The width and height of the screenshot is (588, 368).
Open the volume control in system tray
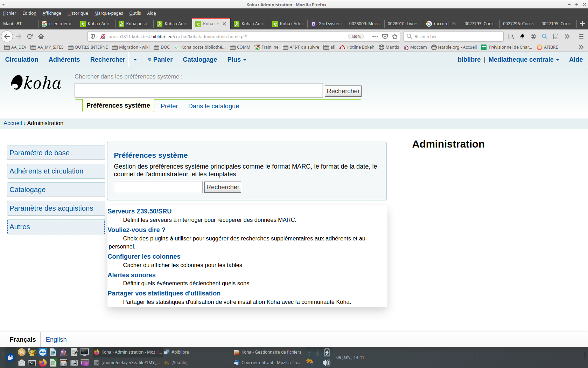[x=326, y=362]
